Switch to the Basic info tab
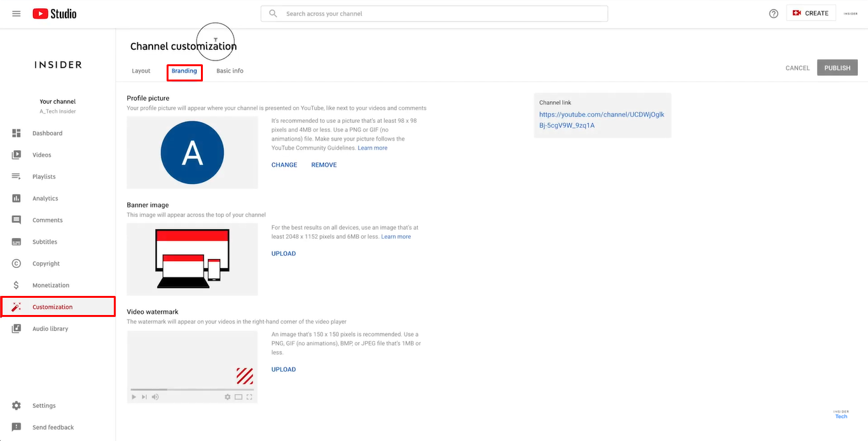 click(x=229, y=71)
